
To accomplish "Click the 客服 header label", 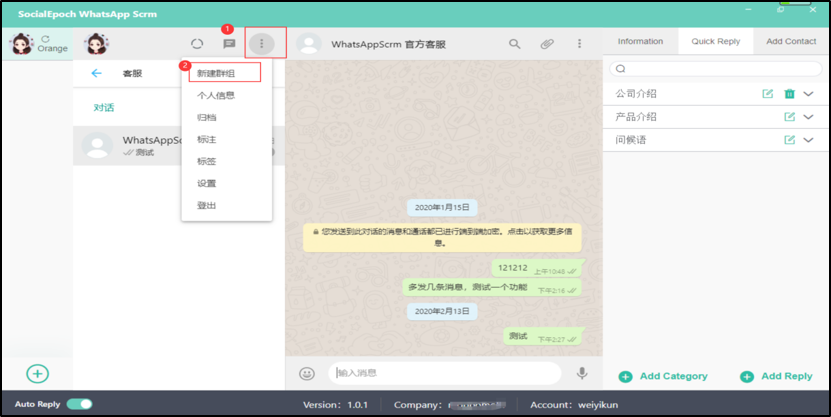I will tap(132, 73).
